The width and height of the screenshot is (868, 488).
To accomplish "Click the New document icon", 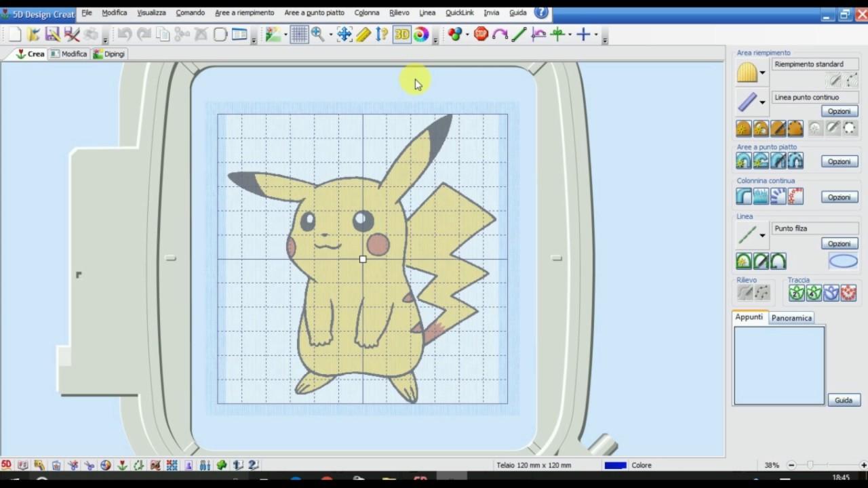I will click(x=14, y=35).
